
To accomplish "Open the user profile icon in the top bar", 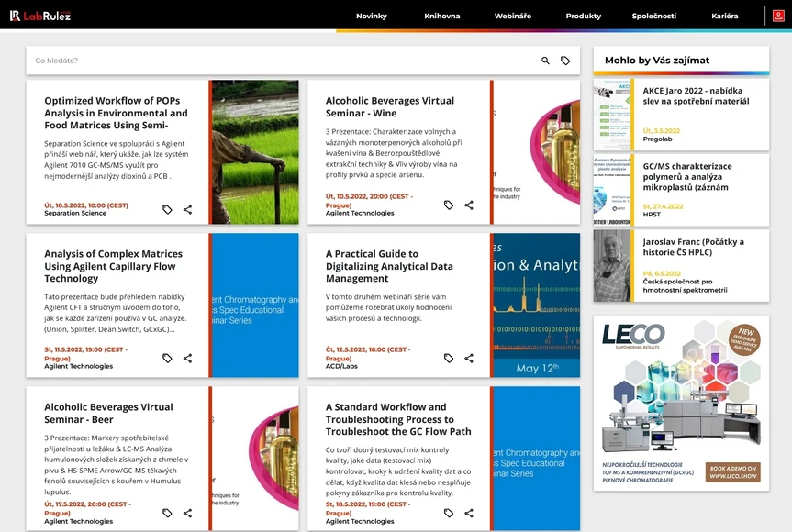I will (779, 16).
